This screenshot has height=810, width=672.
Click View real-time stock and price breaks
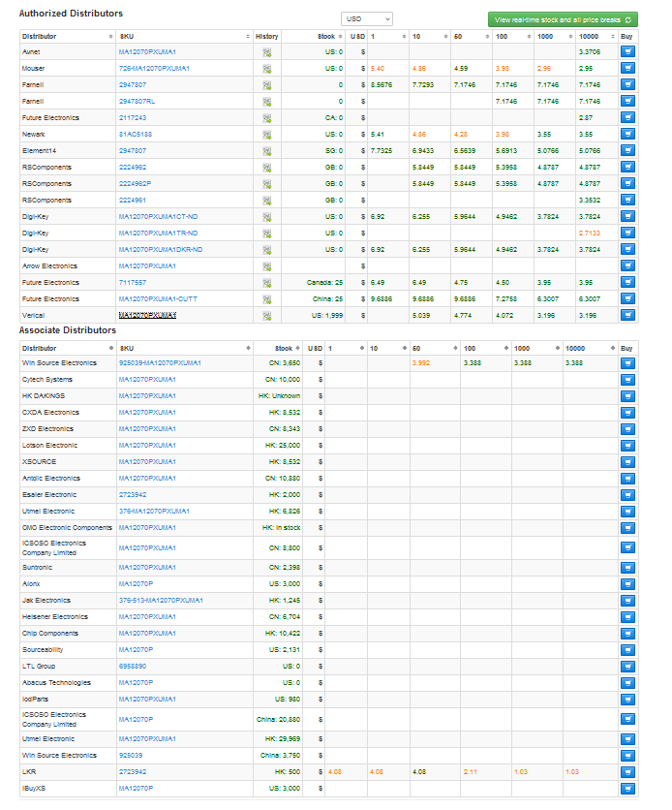coord(563,19)
